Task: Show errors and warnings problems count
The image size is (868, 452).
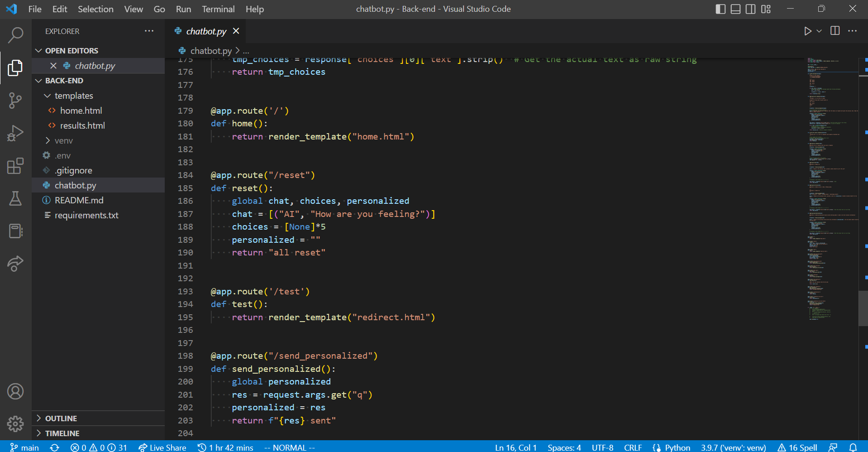Action: coord(99,447)
